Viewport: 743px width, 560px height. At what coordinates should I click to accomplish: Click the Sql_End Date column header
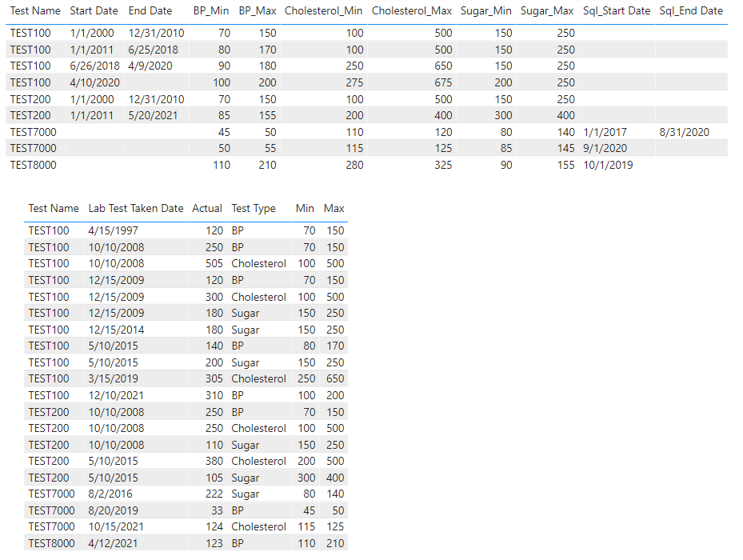(691, 11)
